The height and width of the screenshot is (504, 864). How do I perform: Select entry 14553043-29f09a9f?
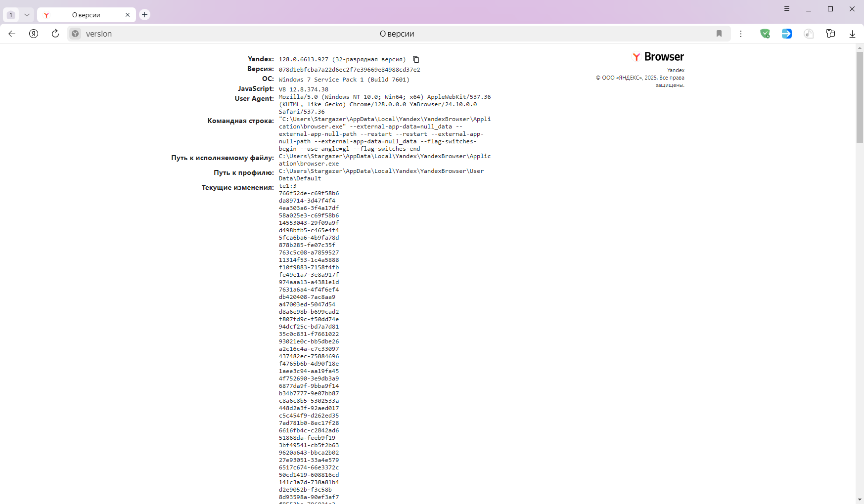pos(309,223)
